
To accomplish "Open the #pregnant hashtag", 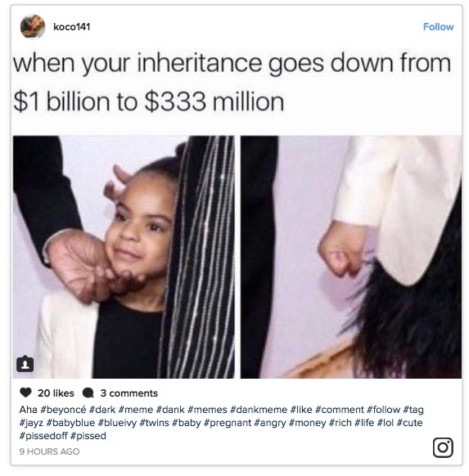I will click(x=228, y=423).
